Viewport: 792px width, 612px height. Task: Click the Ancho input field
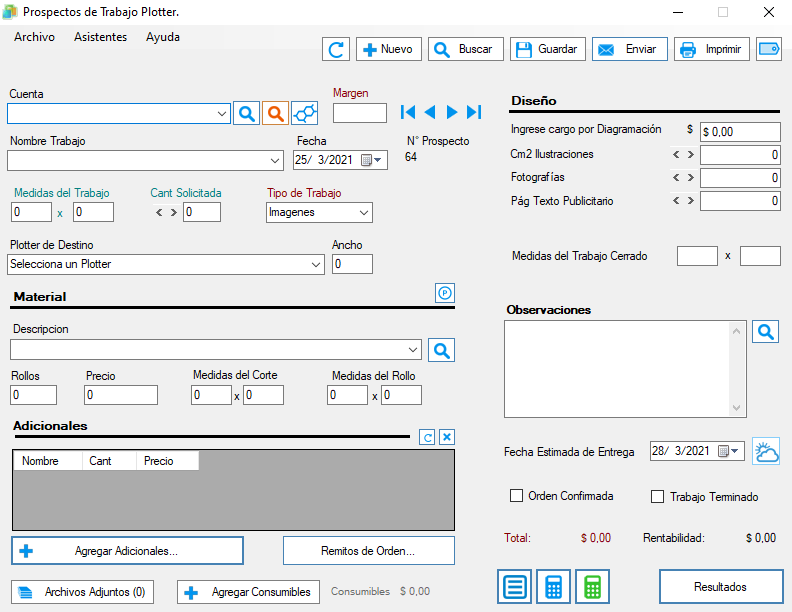tap(352, 264)
